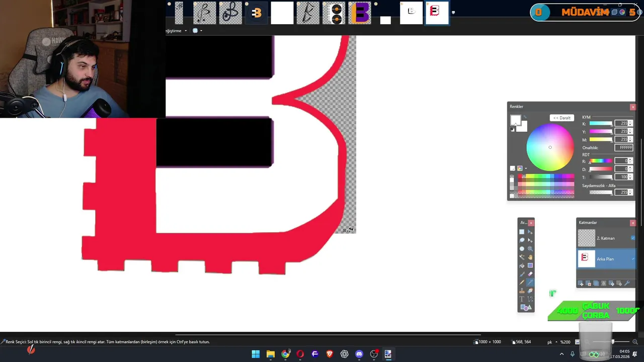Select the Color Picker eyedropper tool
The image size is (644, 362).
point(530,282)
